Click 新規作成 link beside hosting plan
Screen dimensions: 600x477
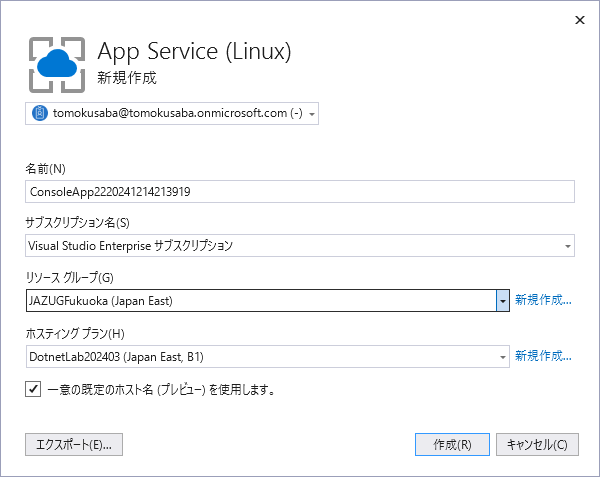(543, 356)
